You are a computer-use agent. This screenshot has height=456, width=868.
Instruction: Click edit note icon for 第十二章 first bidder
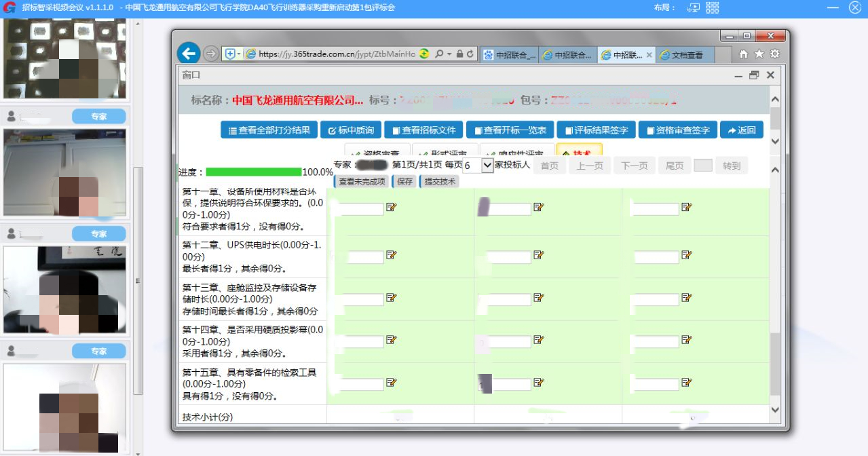[x=391, y=255]
